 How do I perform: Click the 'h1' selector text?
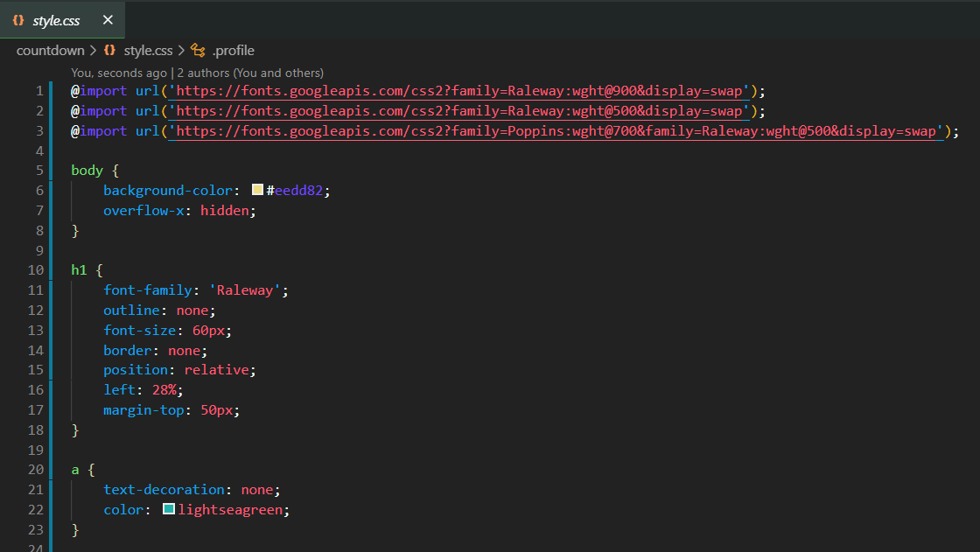(x=79, y=270)
